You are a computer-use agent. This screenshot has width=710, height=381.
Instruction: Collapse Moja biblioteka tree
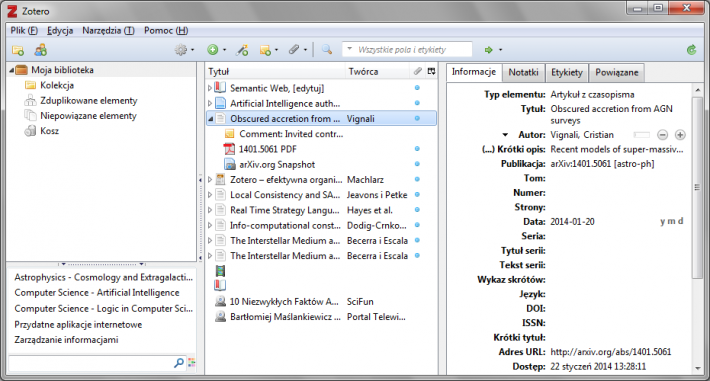coord(11,70)
